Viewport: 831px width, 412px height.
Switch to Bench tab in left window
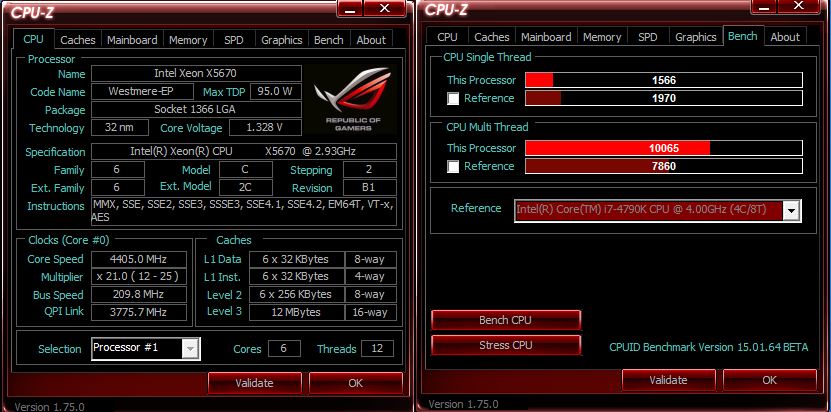(x=329, y=40)
